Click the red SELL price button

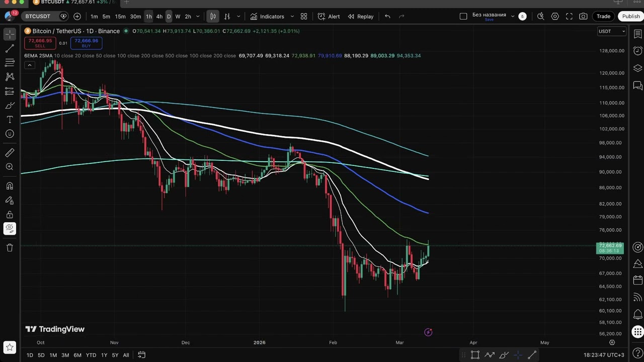pyautogui.click(x=40, y=43)
